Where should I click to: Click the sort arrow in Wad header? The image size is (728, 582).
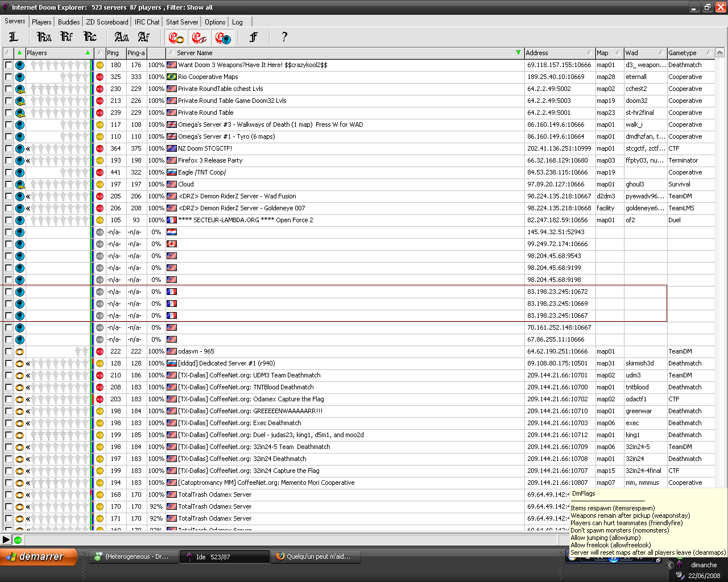pos(661,53)
